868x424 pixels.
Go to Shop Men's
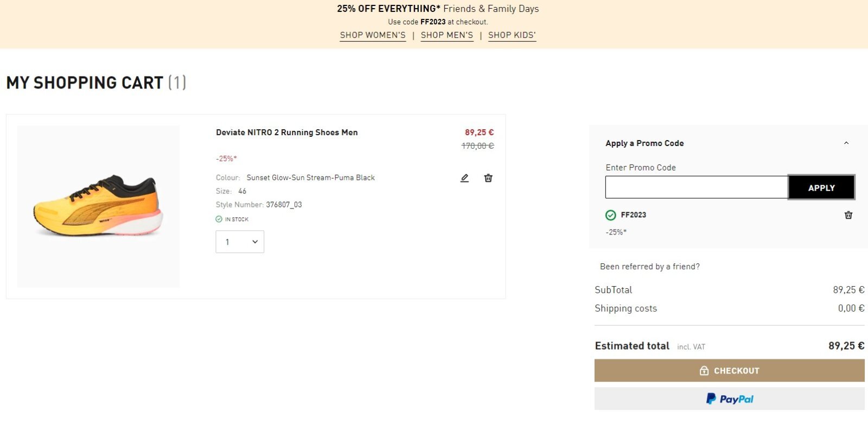pyautogui.click(x=447, y=35)
